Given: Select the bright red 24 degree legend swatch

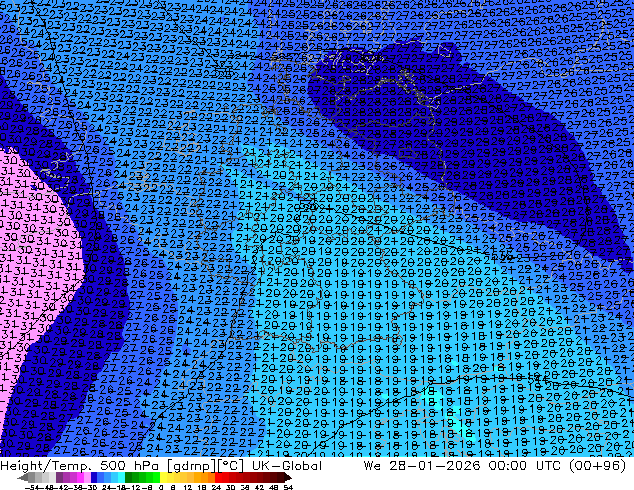Looking at the screenshot, I should click(218, 477).
